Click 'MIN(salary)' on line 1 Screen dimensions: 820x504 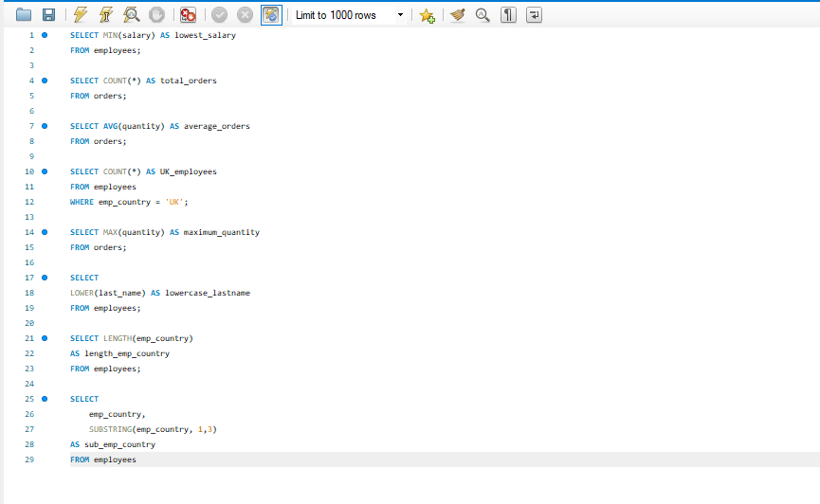[x=129, y=35]
